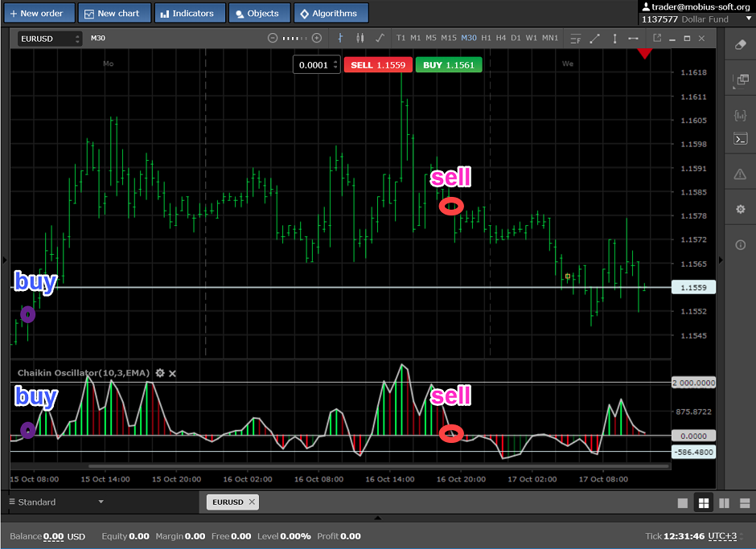Click the 2 000.0000 oscillator level label
The width and height of the screenshot is (756, 549).
point(693,383)
